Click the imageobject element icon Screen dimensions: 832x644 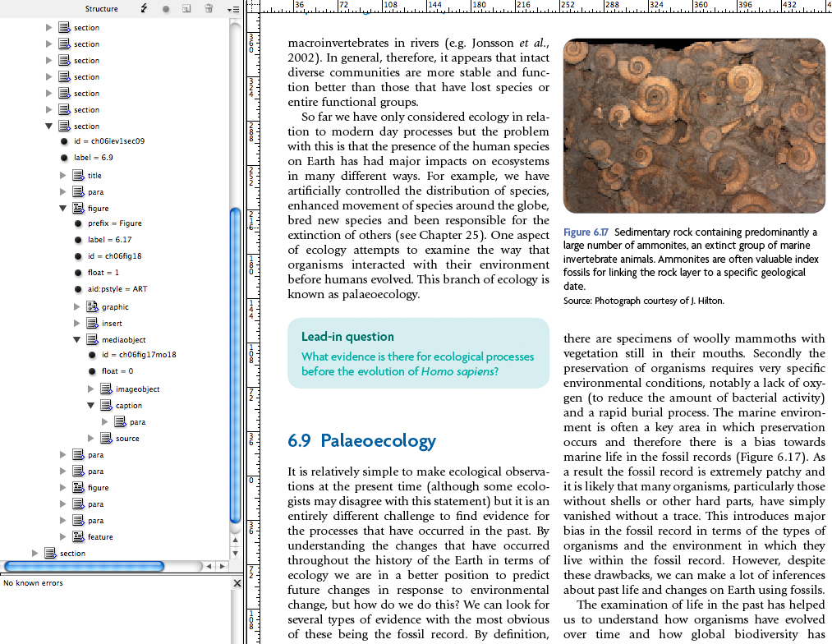106,389
